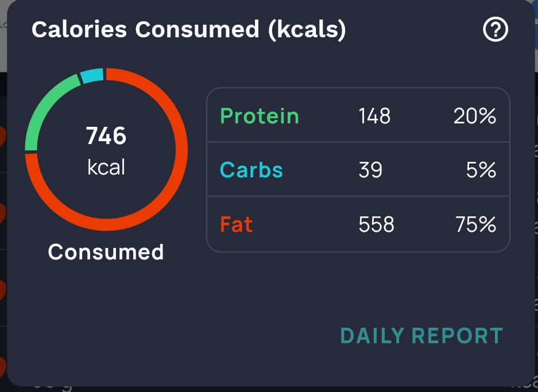Click the partial red icon at top-left edge
This screenshot has height=392, width=538.
pos(2,137)
